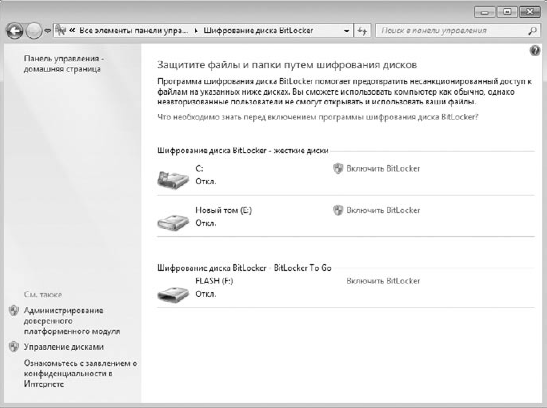Screen dimensions: 547x408
Task: Select the C: drive icon
Action: point(173,179)
